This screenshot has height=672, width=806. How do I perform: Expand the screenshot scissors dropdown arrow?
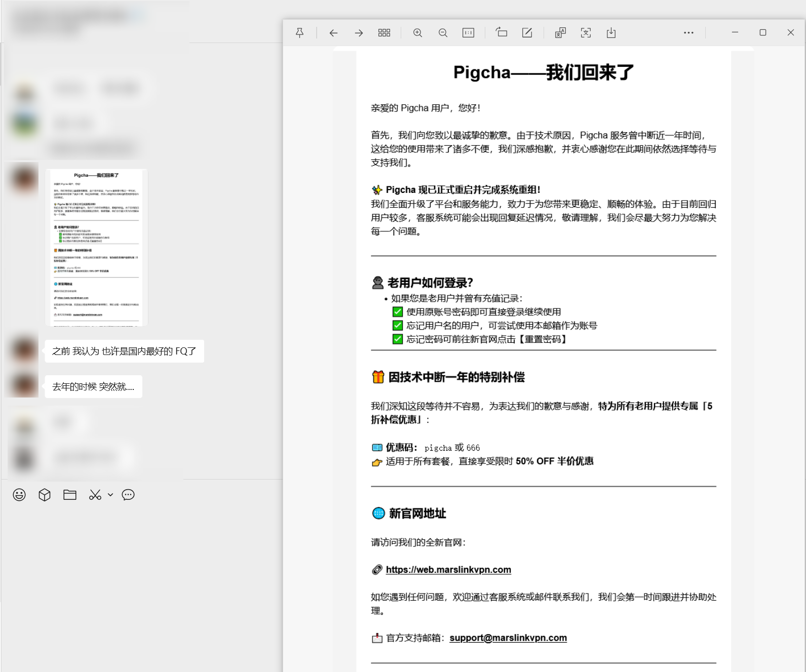tap(110, 495)
